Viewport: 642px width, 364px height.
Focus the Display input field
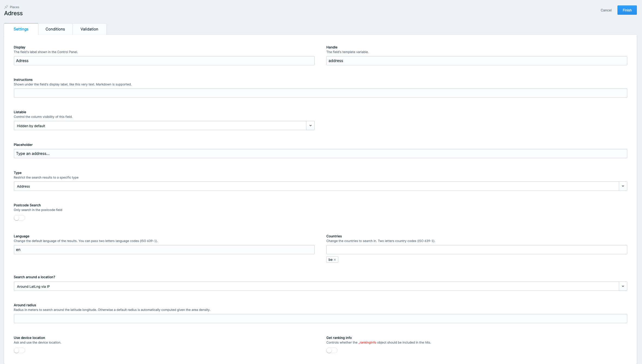(x=164, y=61)
